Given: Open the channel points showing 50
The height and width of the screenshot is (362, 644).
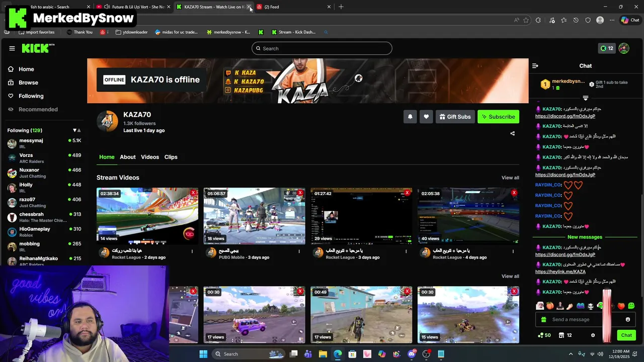Looking at the screenshot, I should (544, 335).
